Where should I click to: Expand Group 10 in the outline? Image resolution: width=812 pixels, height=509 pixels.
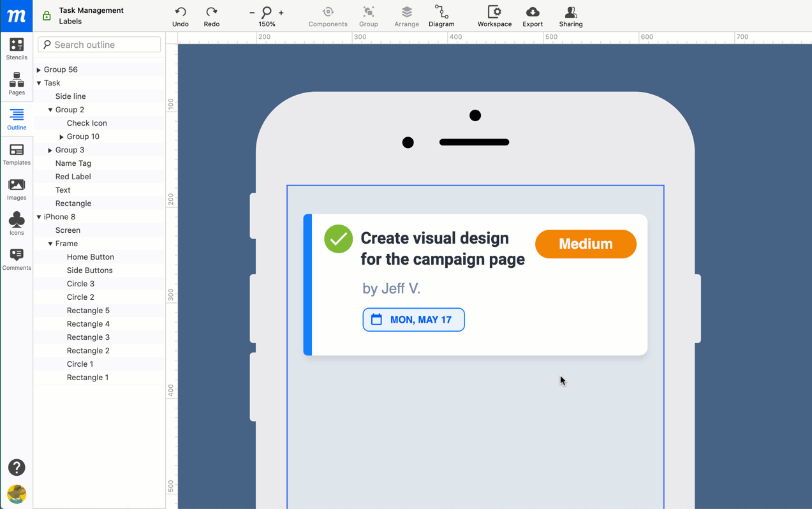[x=62, y=136]
